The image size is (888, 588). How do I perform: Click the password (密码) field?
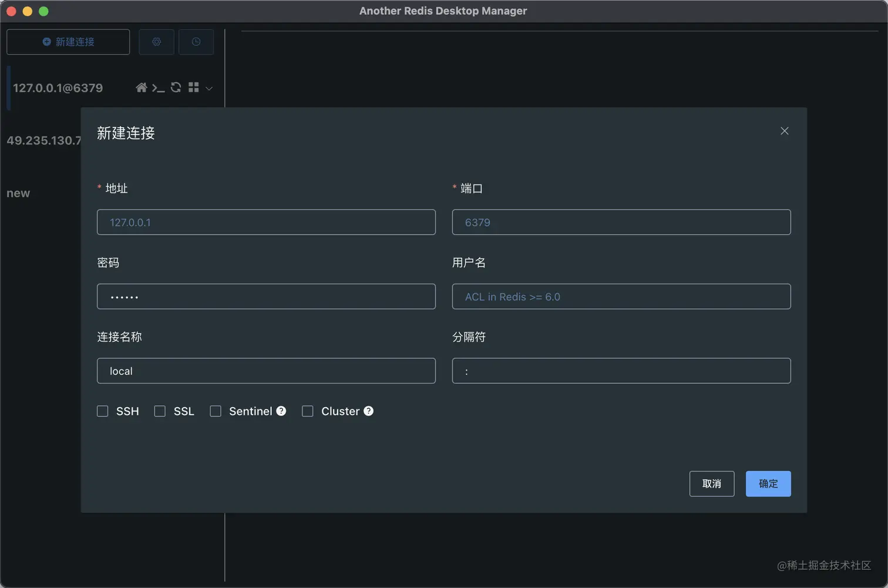click(x=266, y=297)
